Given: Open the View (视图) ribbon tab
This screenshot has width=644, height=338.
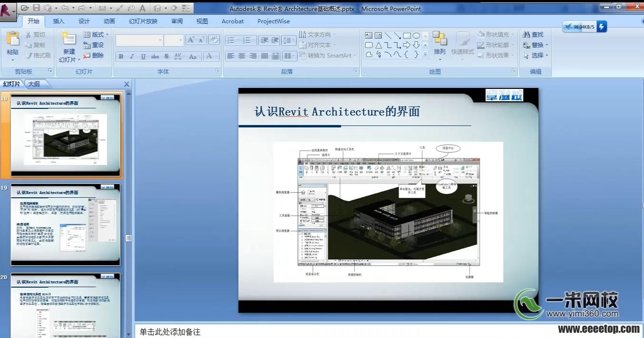Looking at the screenshot, I should 202,21.
